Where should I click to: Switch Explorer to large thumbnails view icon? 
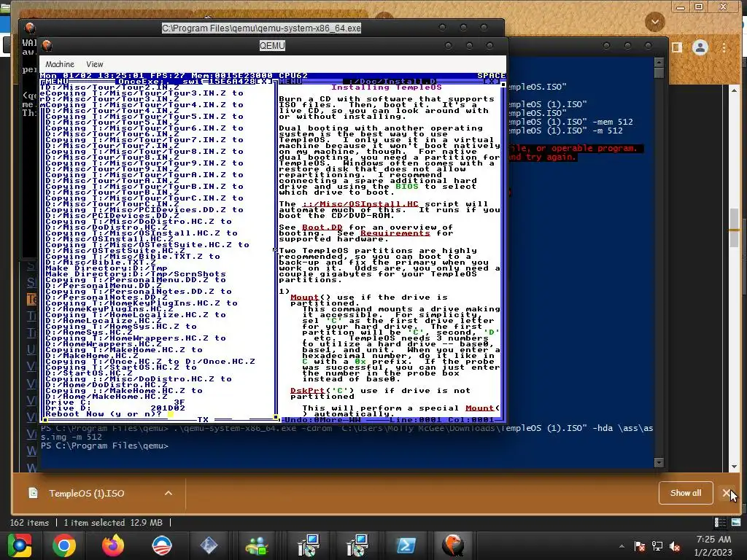click(x=736, y=522)
